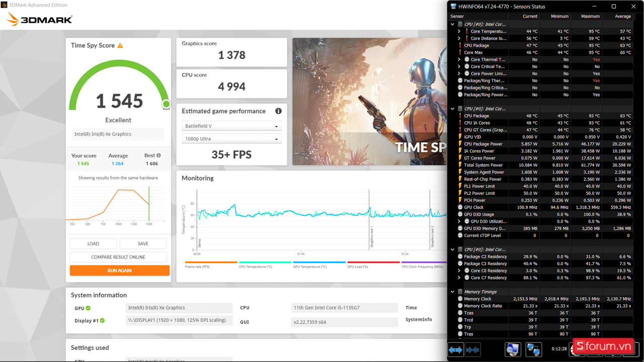
Task: Expand Core Critical Temperature row
Action: pyautogui.click(x=459, y=66)
